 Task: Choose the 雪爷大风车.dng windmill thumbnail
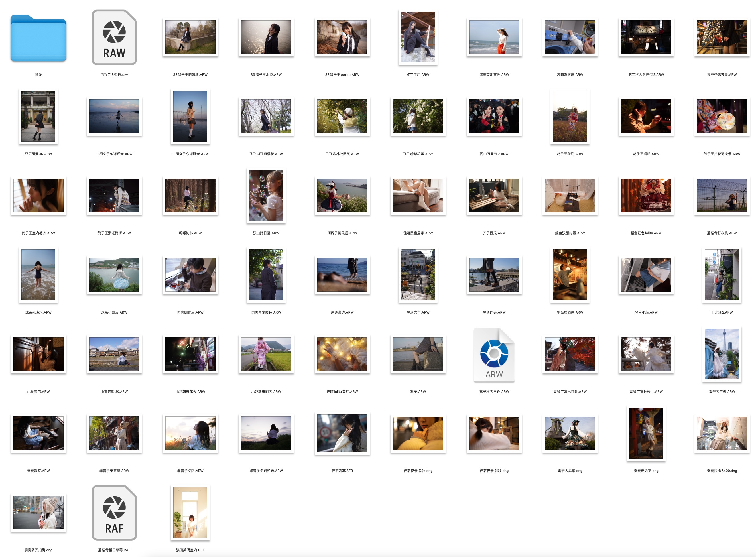point(570,433)
